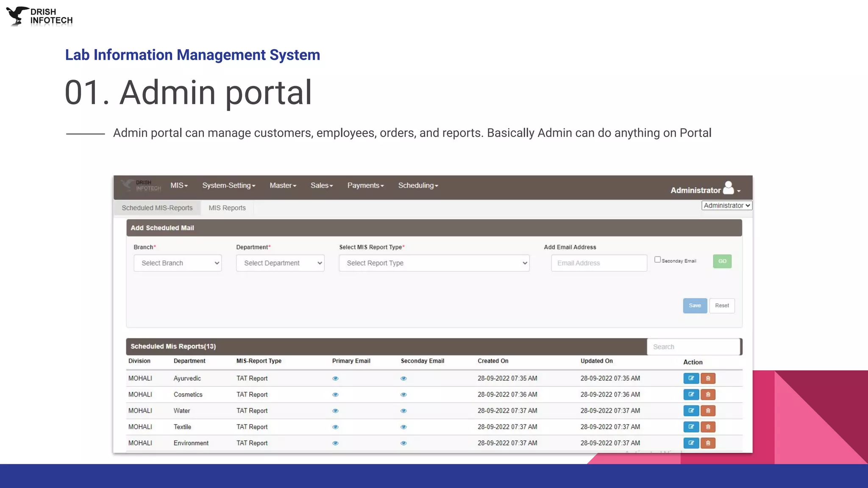Click the MIS-Report Type column header
868x488 pixels.
[259, 361]
